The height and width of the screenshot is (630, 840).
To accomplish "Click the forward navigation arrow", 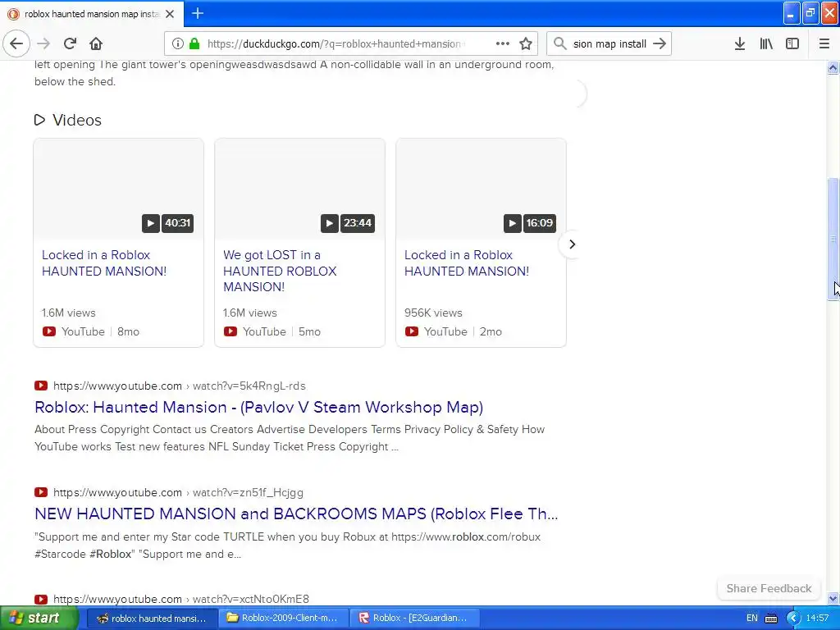I will 44,43.
